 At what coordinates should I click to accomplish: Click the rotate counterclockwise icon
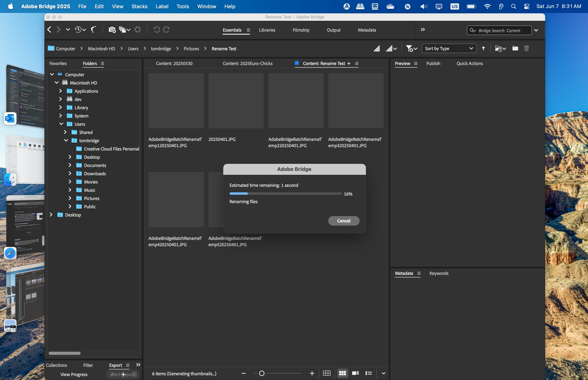tap(156, 30)
